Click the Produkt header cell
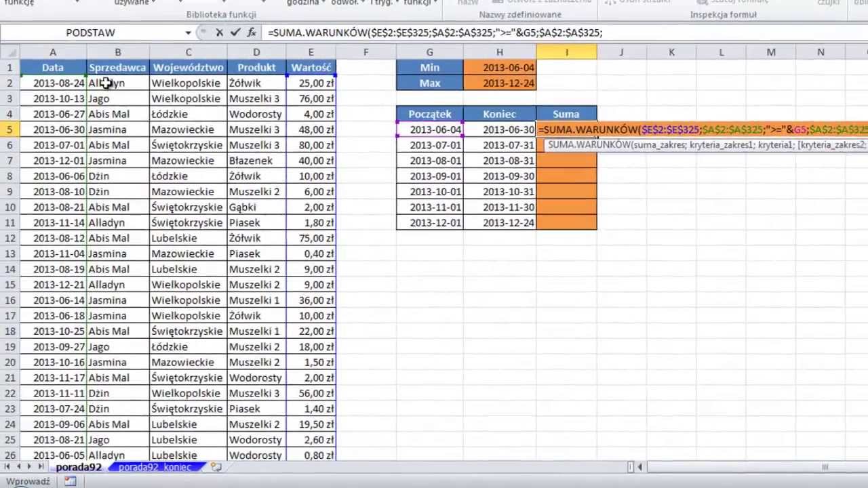 point(256,67)
